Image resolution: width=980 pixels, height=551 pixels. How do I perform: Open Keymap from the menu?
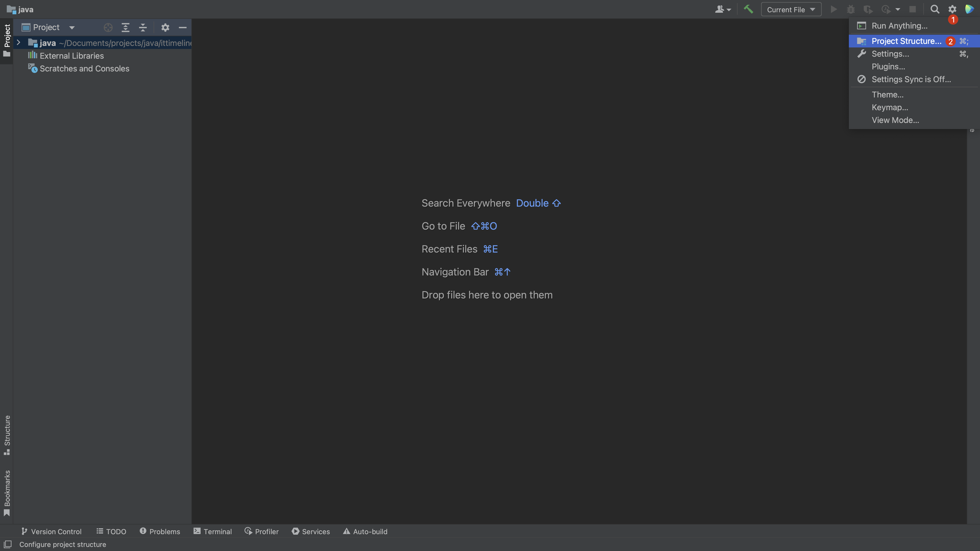[914, 107]
